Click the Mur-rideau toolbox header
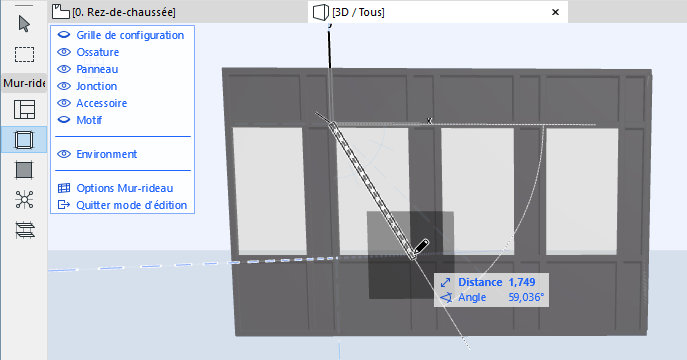 pos(24,83)
